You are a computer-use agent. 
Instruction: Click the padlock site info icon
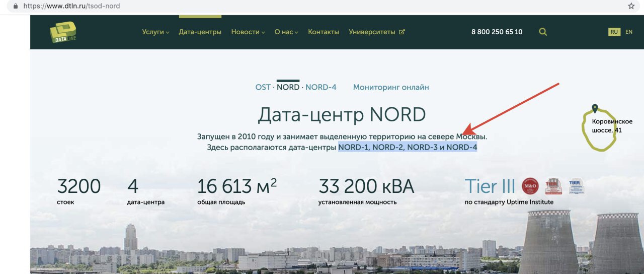(15, 7)
